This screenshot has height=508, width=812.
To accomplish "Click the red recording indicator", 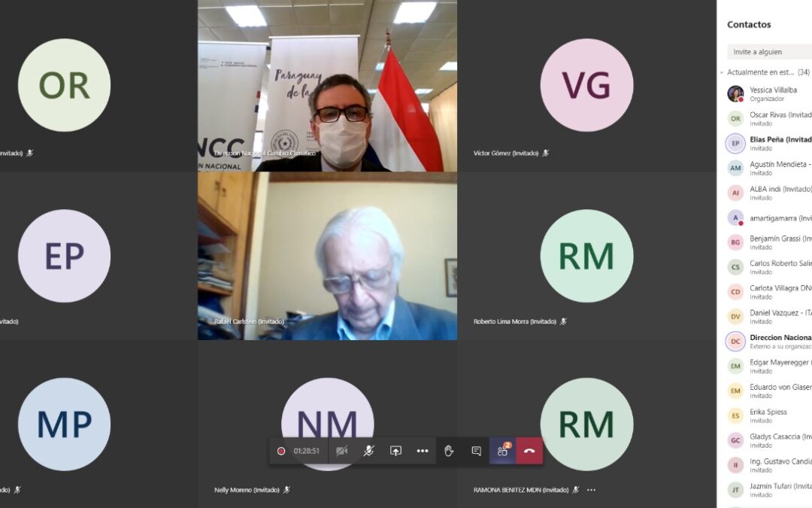I will click(x=281, y=451).
